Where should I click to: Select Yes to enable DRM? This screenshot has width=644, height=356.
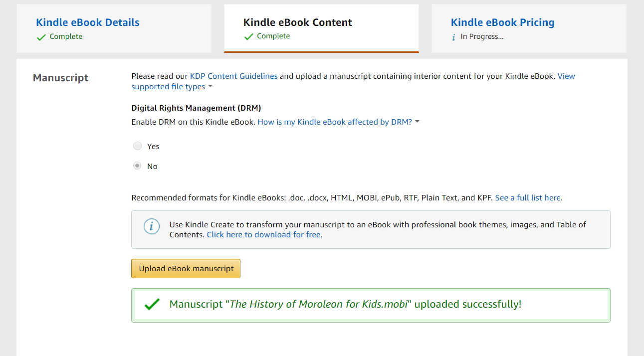pyautogui.click(x=137, y=146)
